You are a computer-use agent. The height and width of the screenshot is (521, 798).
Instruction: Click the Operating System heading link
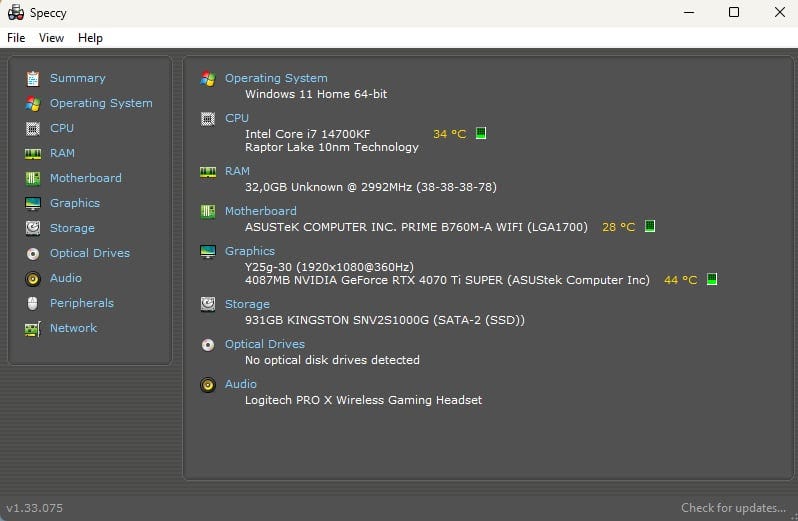click(x=276, y=78)
